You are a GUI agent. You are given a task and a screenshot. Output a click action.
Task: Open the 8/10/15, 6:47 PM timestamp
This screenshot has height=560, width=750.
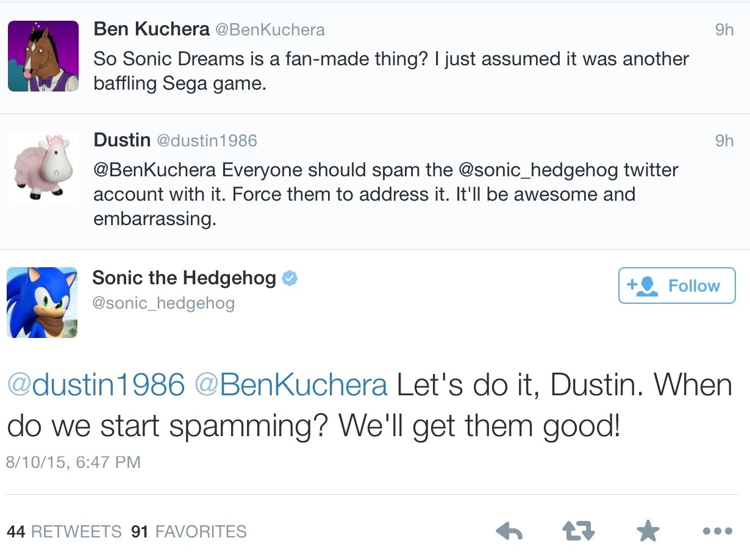(73, 462)
